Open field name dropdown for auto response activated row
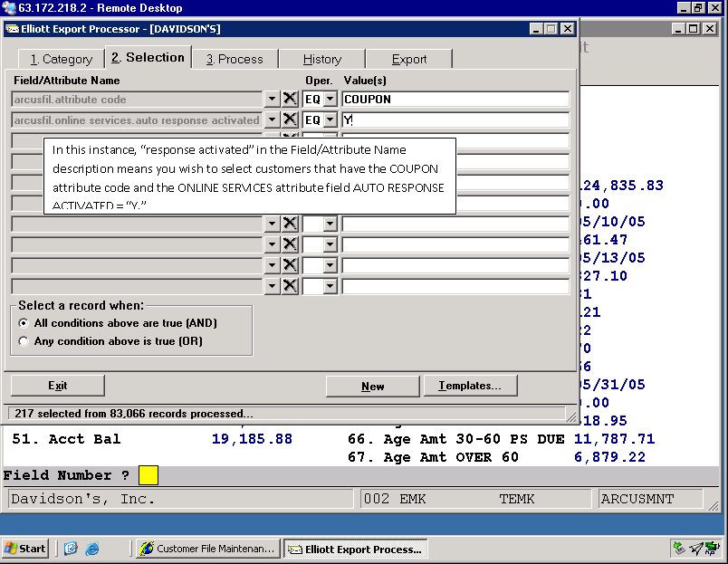Screen dimensions: 728x564 pyautogui.click(x=272, y=119)
